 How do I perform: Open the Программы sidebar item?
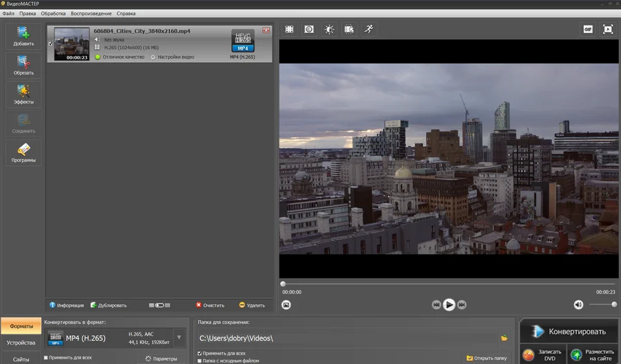[x=23, y=152]
